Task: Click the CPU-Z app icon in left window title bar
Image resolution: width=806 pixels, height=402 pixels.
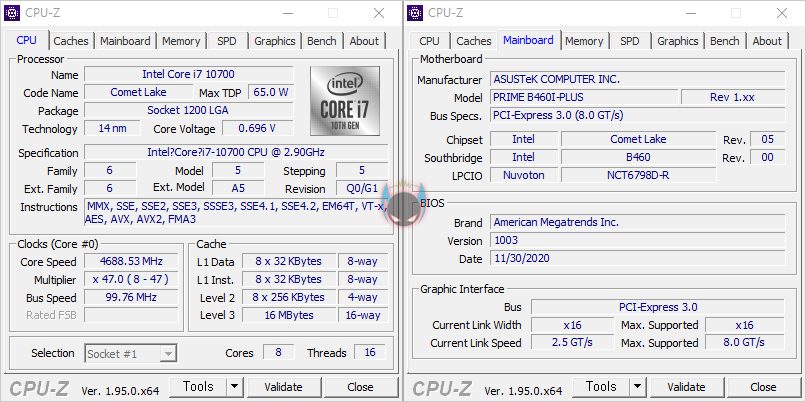Action: [12, 13]
